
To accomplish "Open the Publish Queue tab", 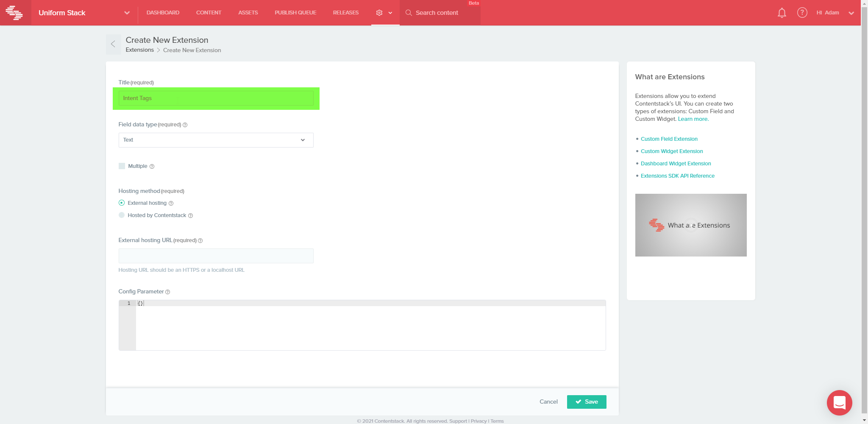I will point(295,13).
